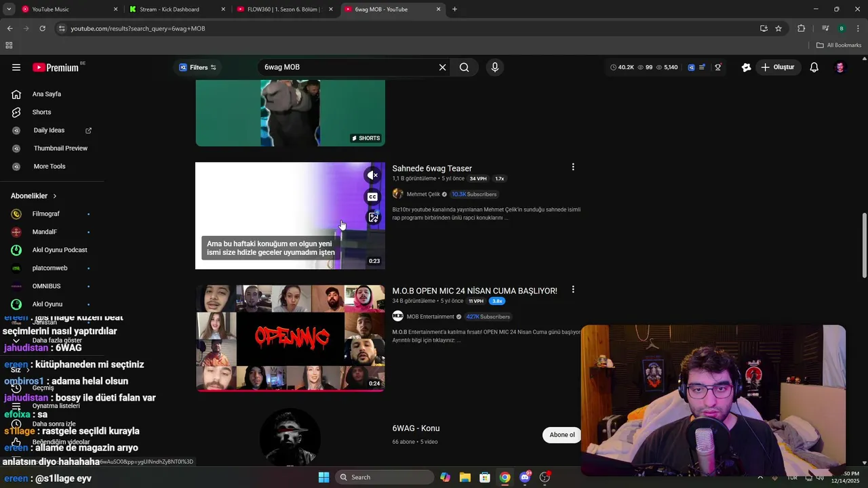Open the vidIQ trophy icon in header
868x488 pixels.
tap(717, 67)
